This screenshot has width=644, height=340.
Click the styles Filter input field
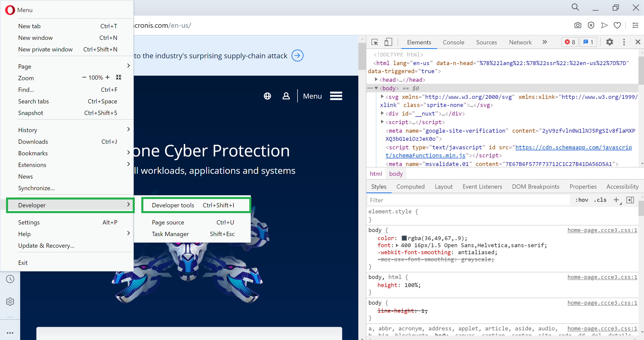(468, 200)
